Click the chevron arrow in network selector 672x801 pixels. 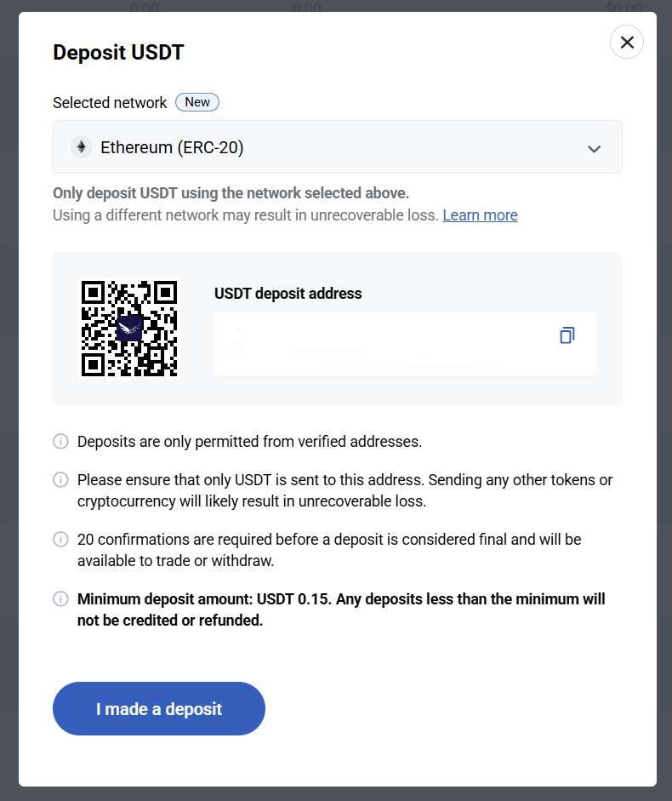594,149
